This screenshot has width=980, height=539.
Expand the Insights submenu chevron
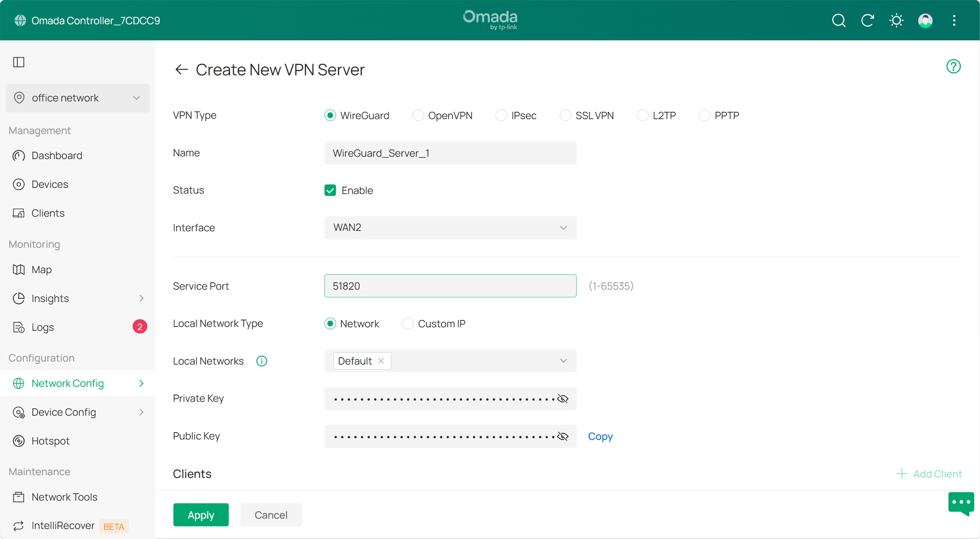141,298
